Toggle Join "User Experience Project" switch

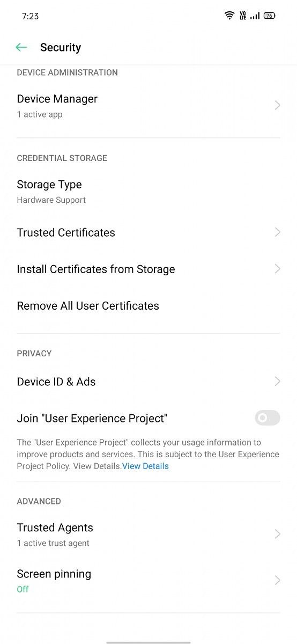coord(268,418)
